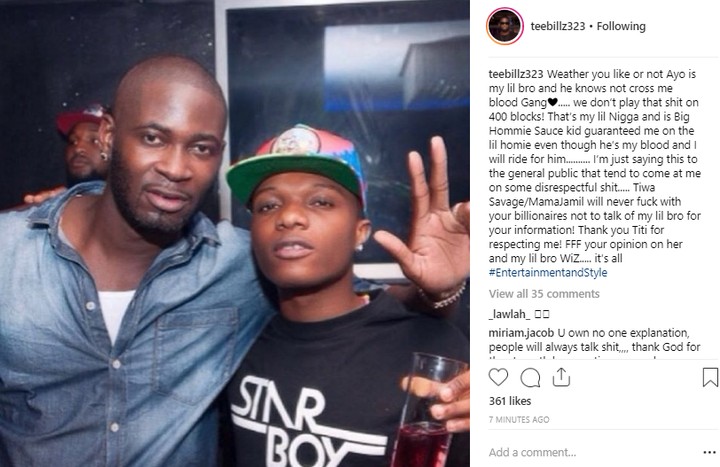The image size is (720, 467).
Task: Open the 7 minutes ago timestamp link
Action: click(519, 420)
